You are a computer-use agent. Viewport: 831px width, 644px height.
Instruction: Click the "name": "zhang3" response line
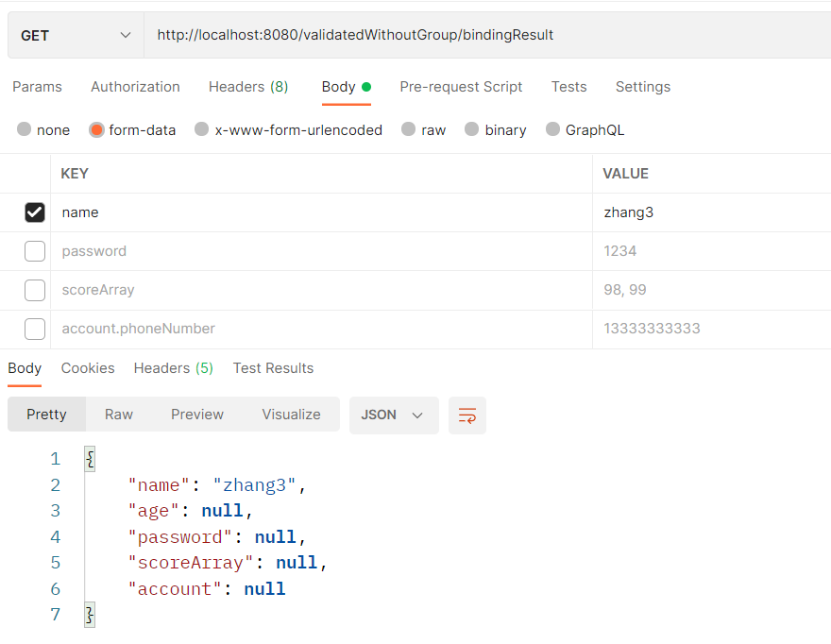[217, 485]
